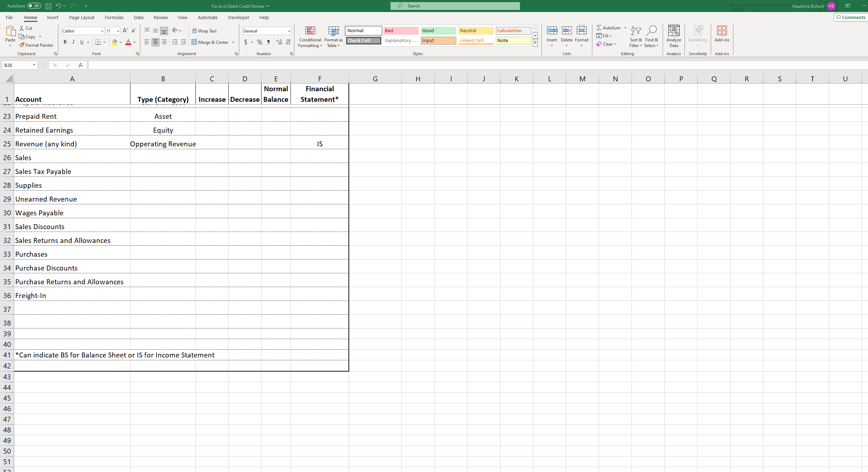Apply the Check Cell style

click(363, 41)
